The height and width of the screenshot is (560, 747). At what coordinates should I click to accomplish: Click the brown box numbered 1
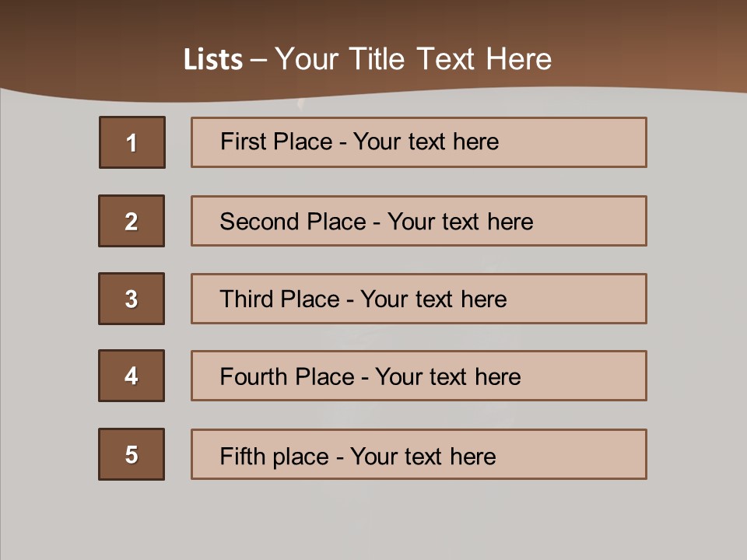[132, 142]
